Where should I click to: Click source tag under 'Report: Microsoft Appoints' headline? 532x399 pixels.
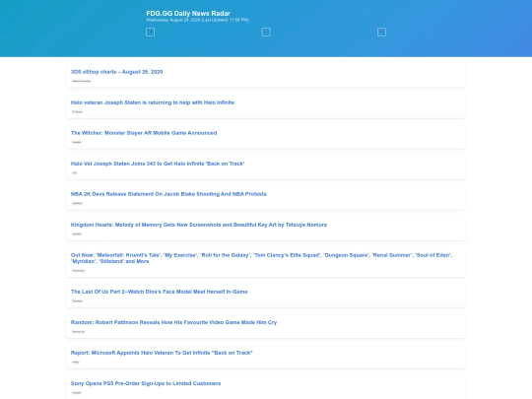[x=76, y=362]
